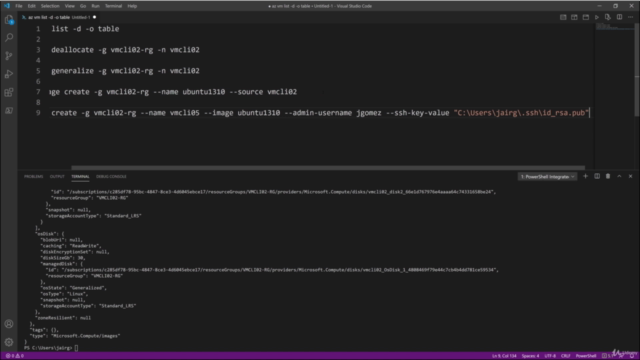The height and width of the screenshot is (360, 640).
Task: Open the editor More Actions ellipsis
Action: coord(631,17)
